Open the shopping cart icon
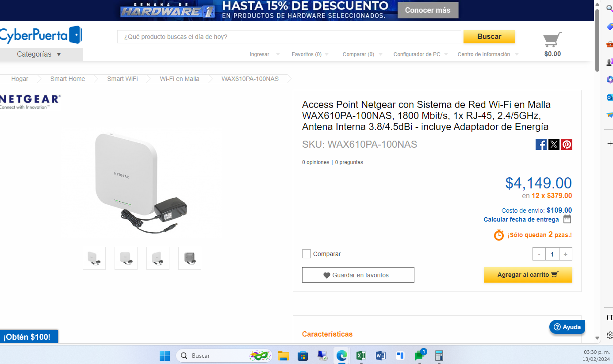Image resolution: width=613 pixels, height=364 pixels. 552,40
